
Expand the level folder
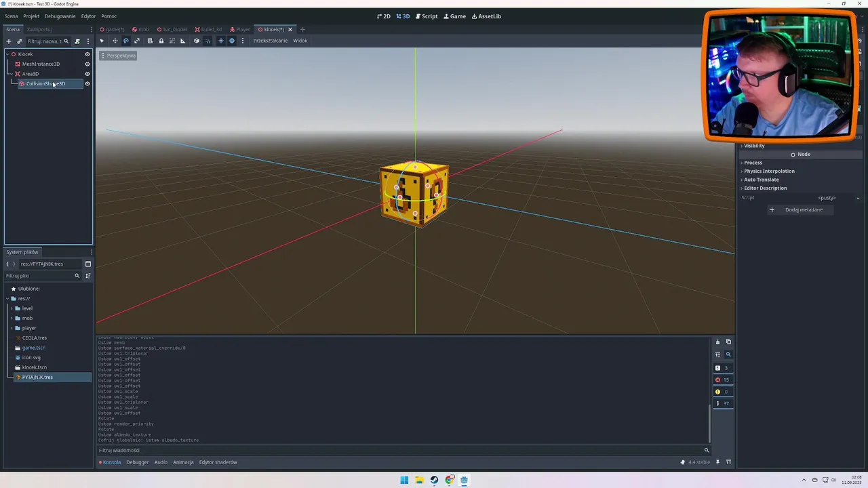[11, 308]
